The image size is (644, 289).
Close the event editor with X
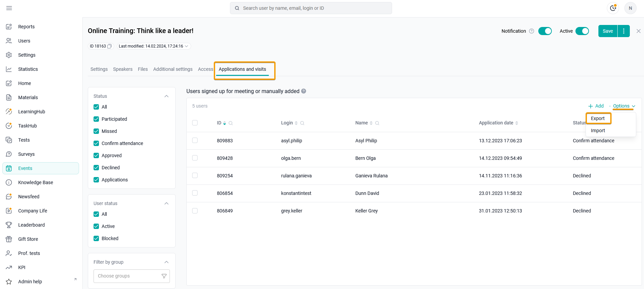638,31
